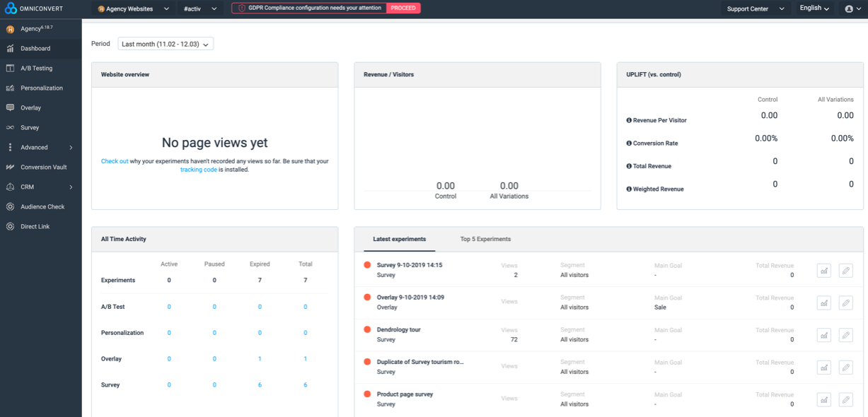Viewport: 868px width, 417px height.
Task: Switch to the Top 5 Experiments tab
Action: [x=485, y=240]
